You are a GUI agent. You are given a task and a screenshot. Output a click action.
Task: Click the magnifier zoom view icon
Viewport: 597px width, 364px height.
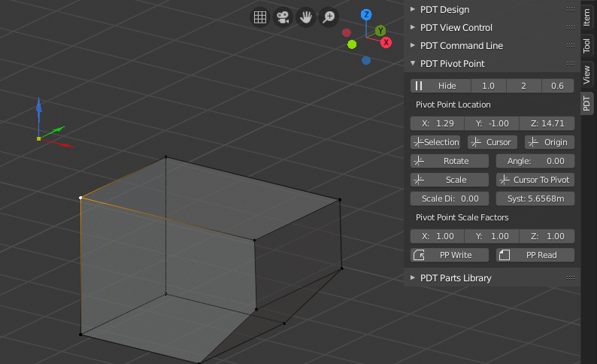[x=329, y=17]
